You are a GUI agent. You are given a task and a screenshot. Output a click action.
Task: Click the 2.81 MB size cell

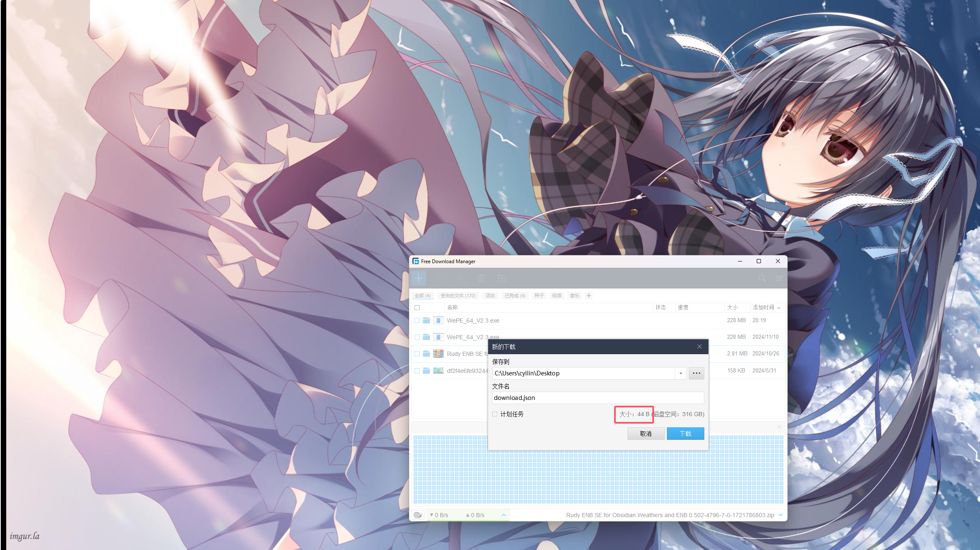point(737,353)
